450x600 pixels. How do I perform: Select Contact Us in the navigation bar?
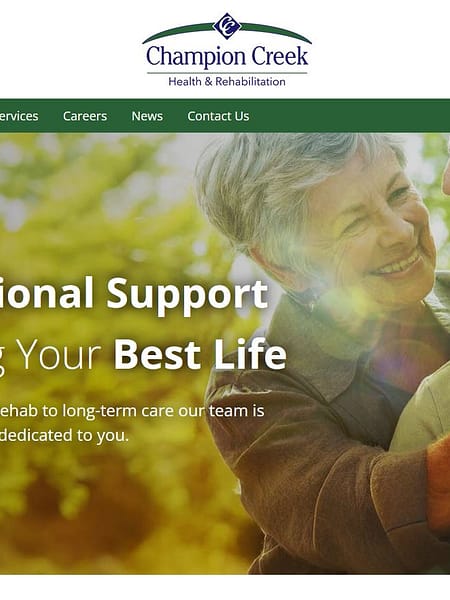click(218, 116)
